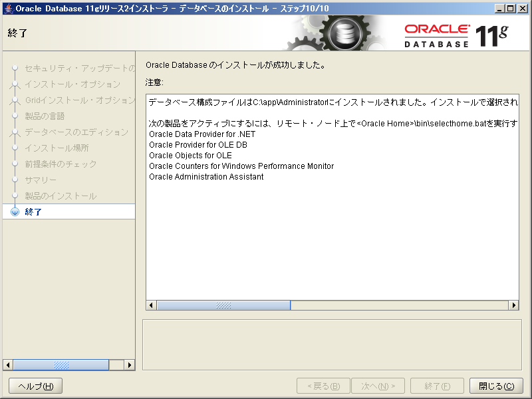Click the Java installer icon in title bar
Image resolution: width=532 pixels, height=399 pixels.
tap(7, 7)
